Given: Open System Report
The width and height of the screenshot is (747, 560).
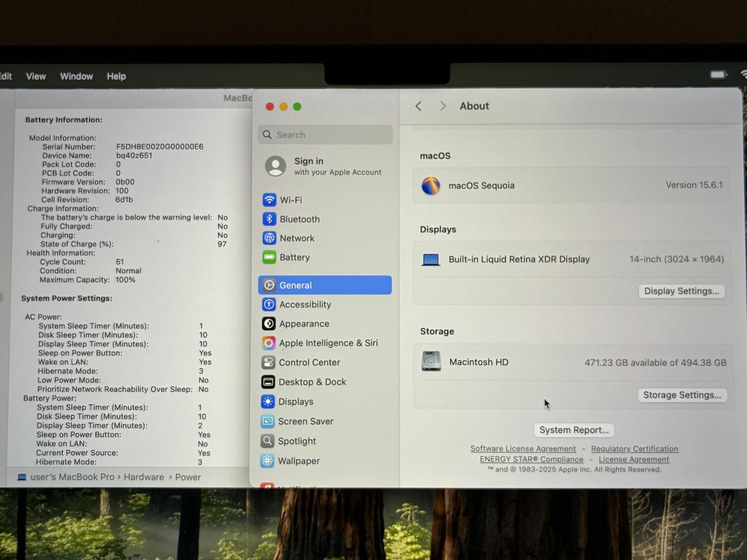Looking at the screenshot, I should (x=574, y=430).
